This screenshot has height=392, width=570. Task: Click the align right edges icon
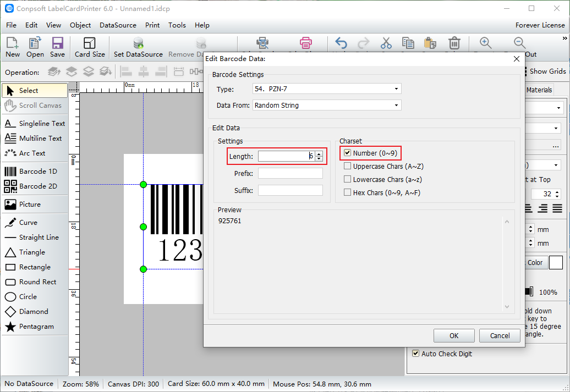click(x=161, y=71)
